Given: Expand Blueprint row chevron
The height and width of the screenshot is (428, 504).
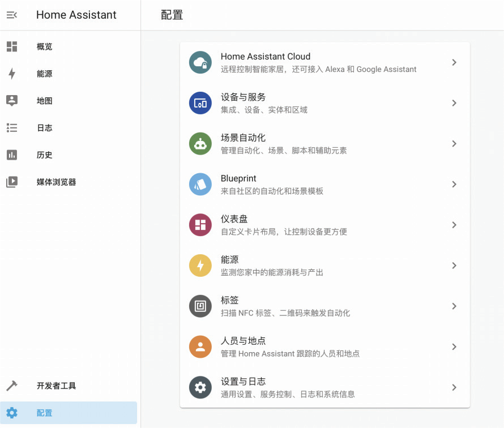Looking at the screenshot, I should (x=454, y=185).
